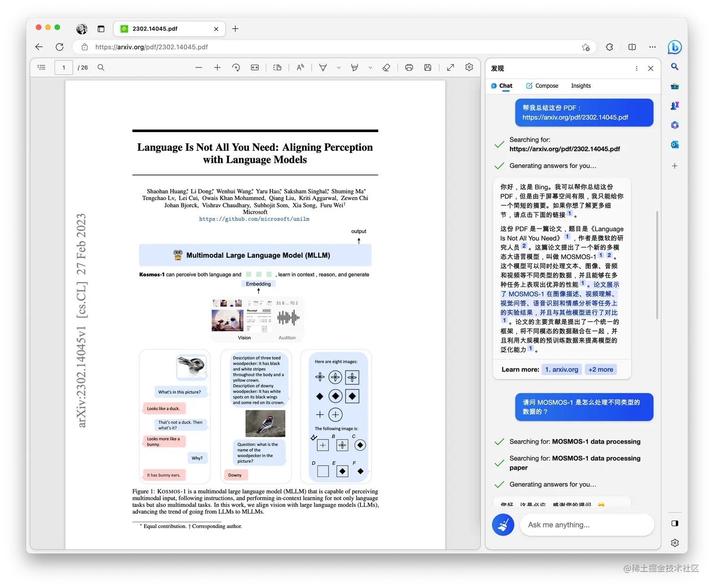Open Edge sidebar settings gear

pos(675,543)
